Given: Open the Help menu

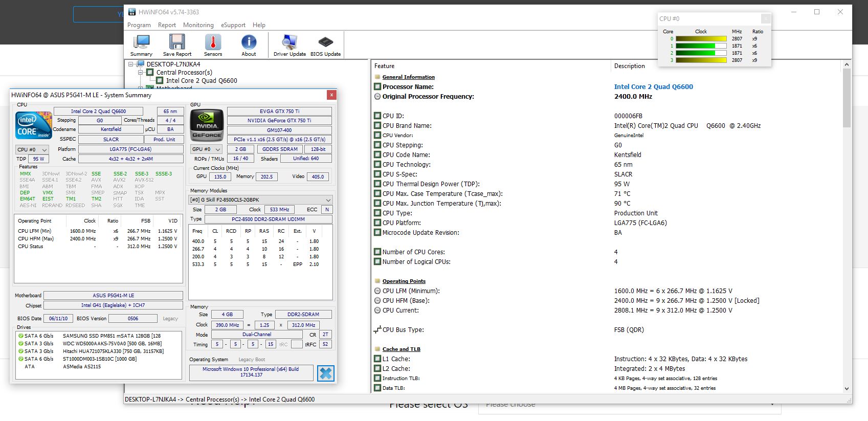Looking at the screenshot, I should pyautogui.click(x=259, y=25).
